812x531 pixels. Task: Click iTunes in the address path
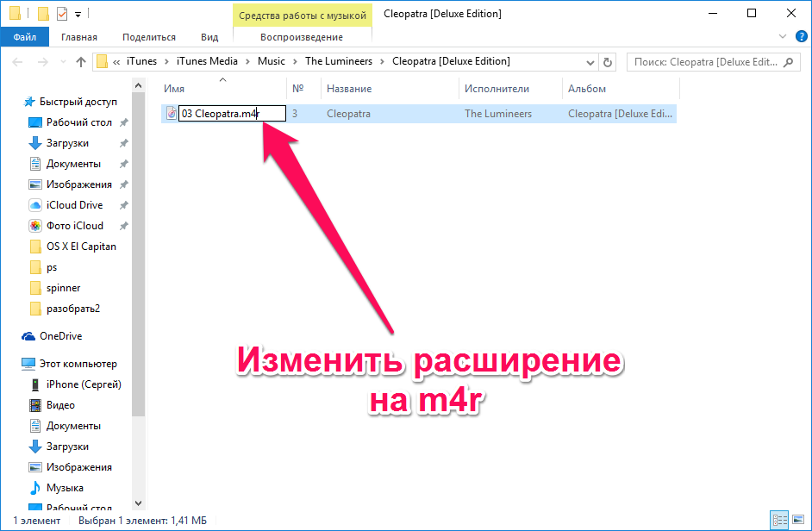tap(141, 61)
